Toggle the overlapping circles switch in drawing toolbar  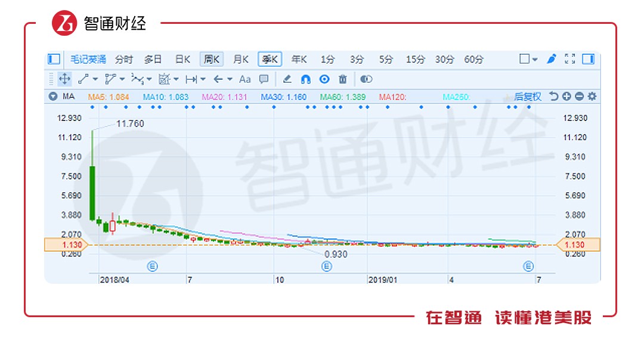tap(366, 79)
